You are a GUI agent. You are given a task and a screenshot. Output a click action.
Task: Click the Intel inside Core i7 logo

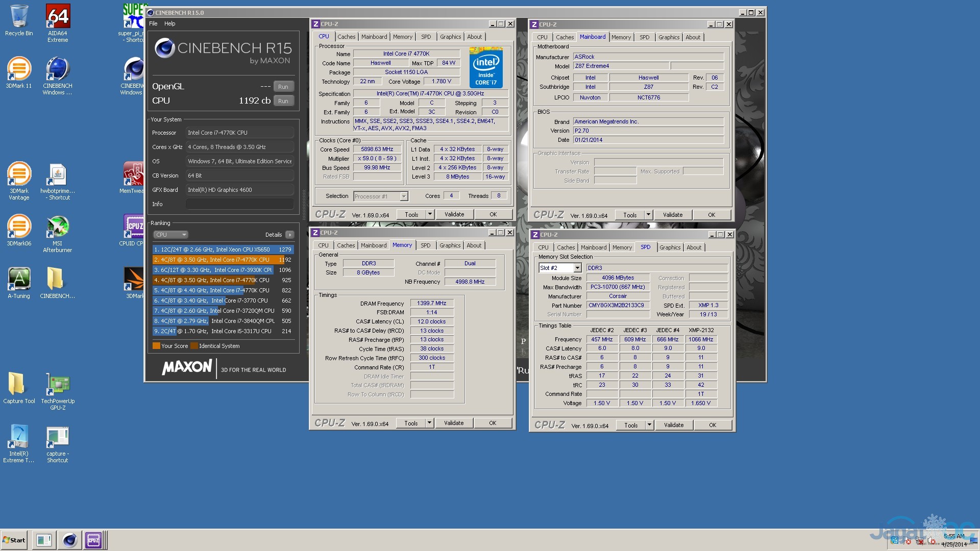tap(486, 68)
